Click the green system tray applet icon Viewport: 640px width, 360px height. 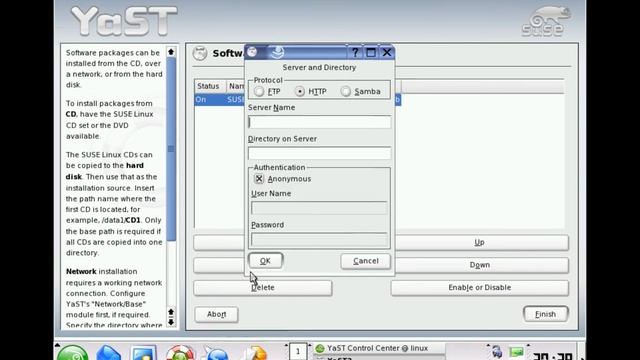[516, 352]
